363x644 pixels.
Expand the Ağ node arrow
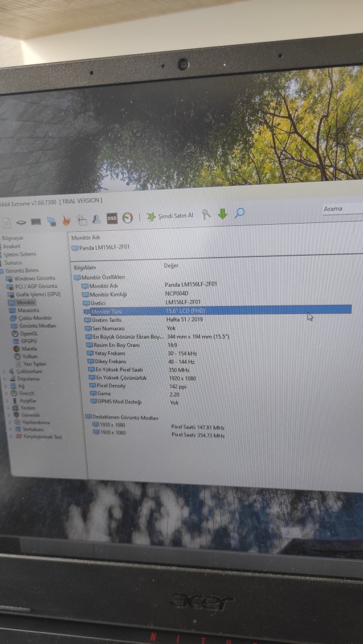5,386
